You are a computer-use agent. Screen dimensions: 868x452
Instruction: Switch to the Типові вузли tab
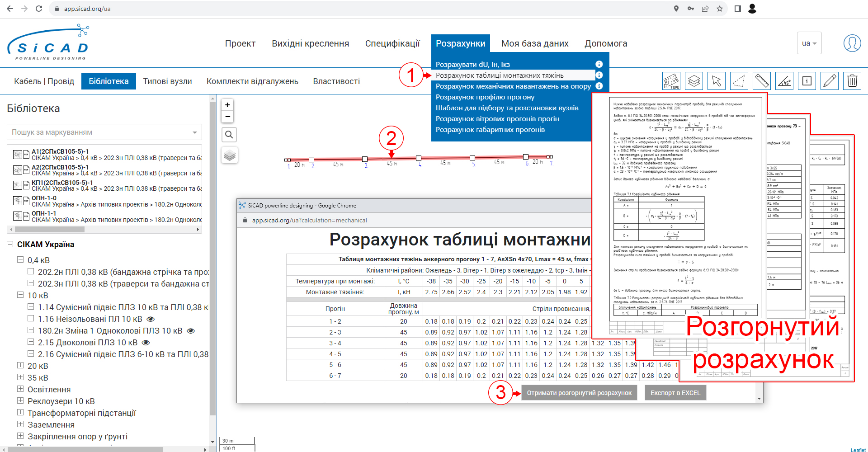tap(168, 81)
